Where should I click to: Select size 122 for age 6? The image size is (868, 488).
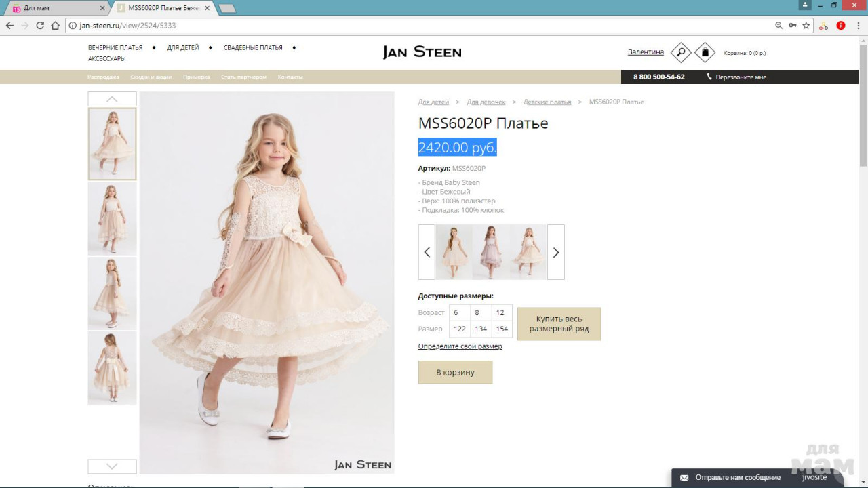click(x=460, y=329)
